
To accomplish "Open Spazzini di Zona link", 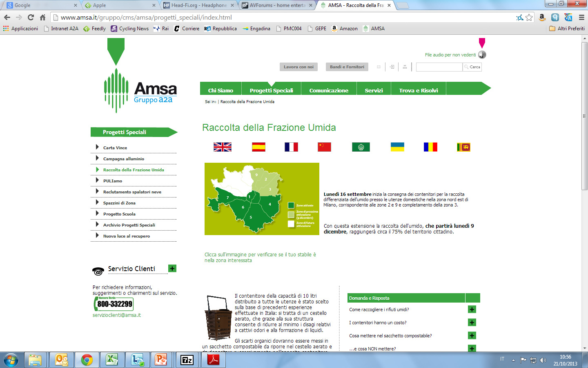I will (x=119, y=203).
